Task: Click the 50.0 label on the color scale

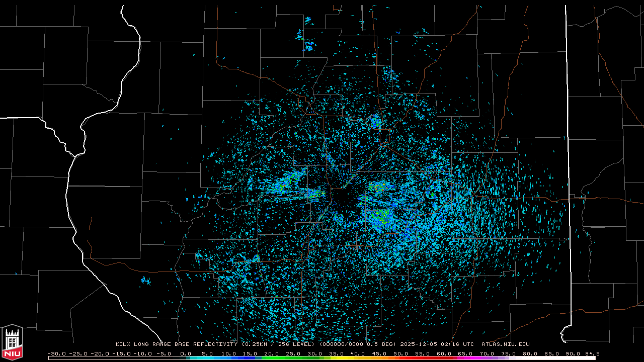Action: pos(400,353)
